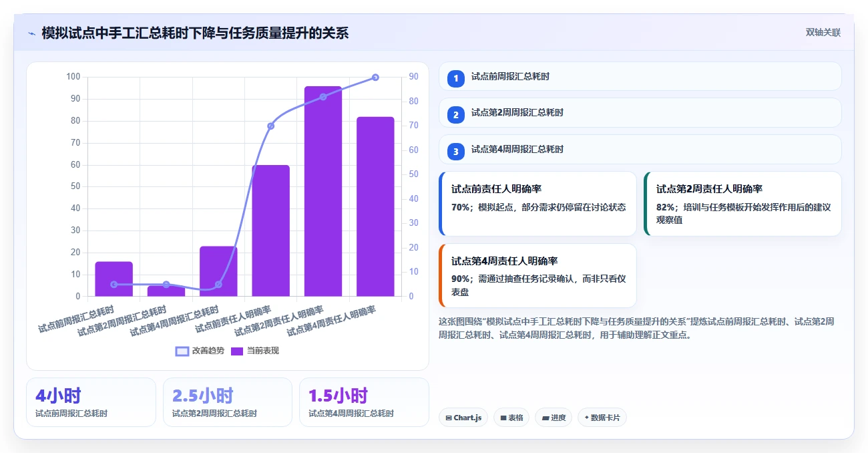Click the Chart.js tag
Image resolution: width=868 pixels, height=453 pixels.
(x=463, y=418)
